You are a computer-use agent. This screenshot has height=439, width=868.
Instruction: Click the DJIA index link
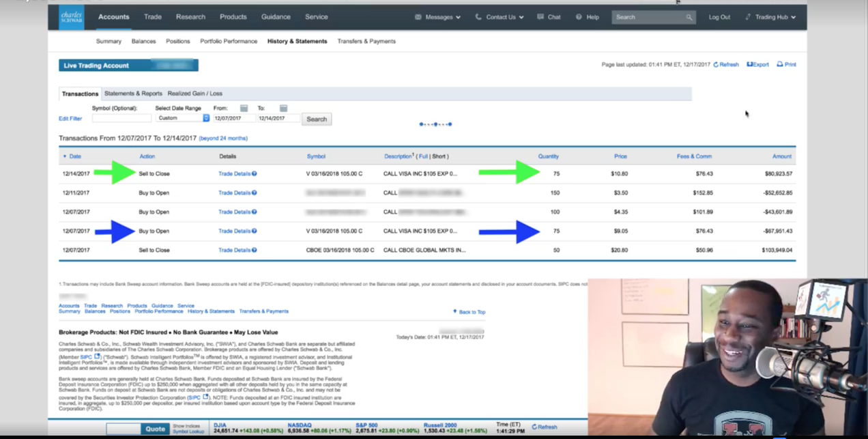[x=220, y=425]
